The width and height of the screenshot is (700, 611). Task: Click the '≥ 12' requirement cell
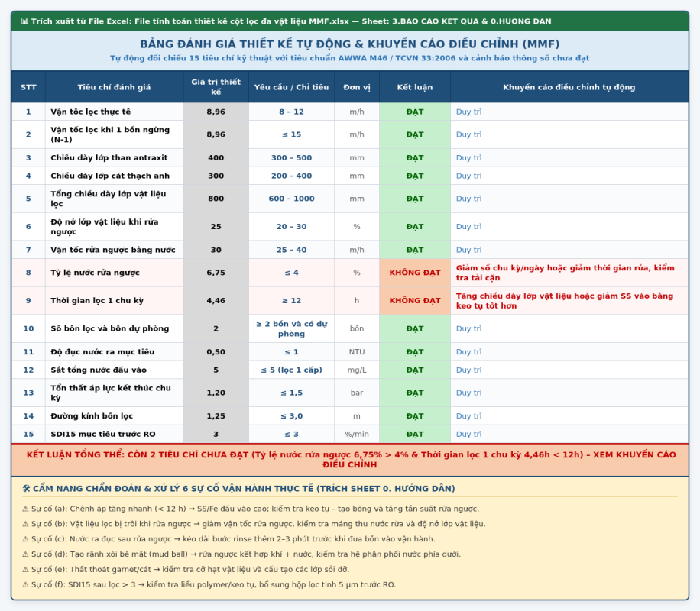291,301
